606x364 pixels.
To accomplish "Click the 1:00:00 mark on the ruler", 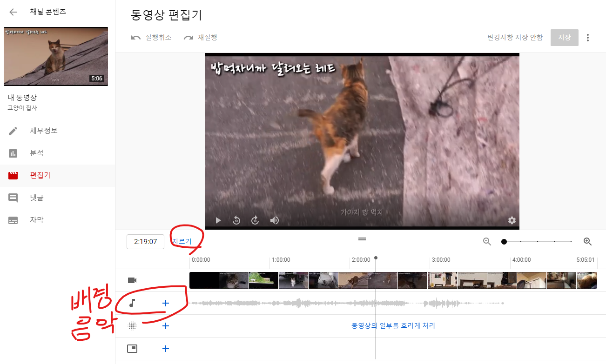I will pos(281,260).
